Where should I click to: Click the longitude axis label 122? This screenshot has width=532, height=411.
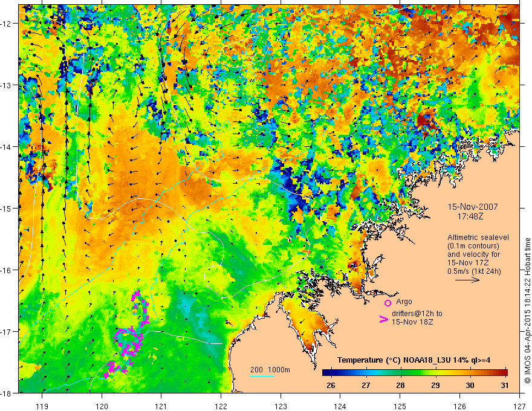click(221, 406)
